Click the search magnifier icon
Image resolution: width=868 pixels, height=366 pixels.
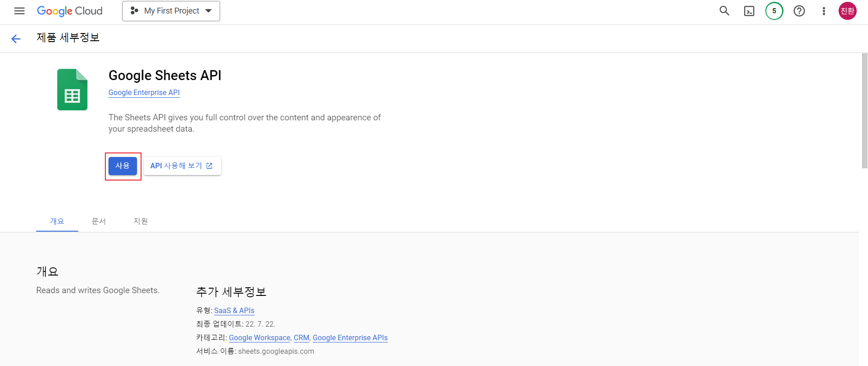click(x=724, y=11)
